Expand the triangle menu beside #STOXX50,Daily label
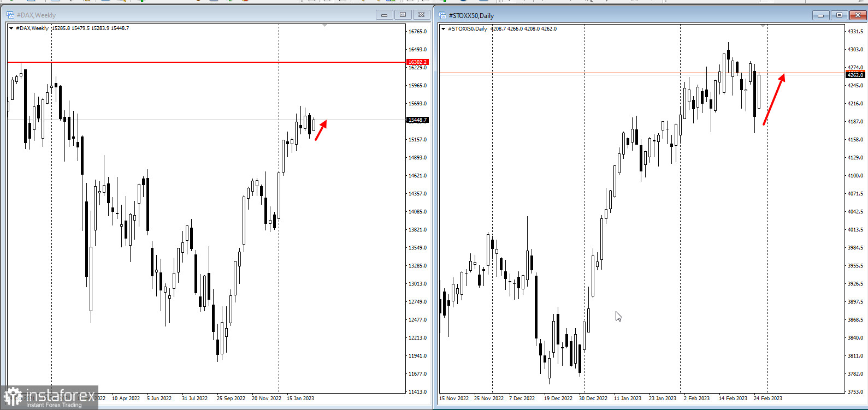The height and width of the screenshot is (410, 868). tap(443, 29)
